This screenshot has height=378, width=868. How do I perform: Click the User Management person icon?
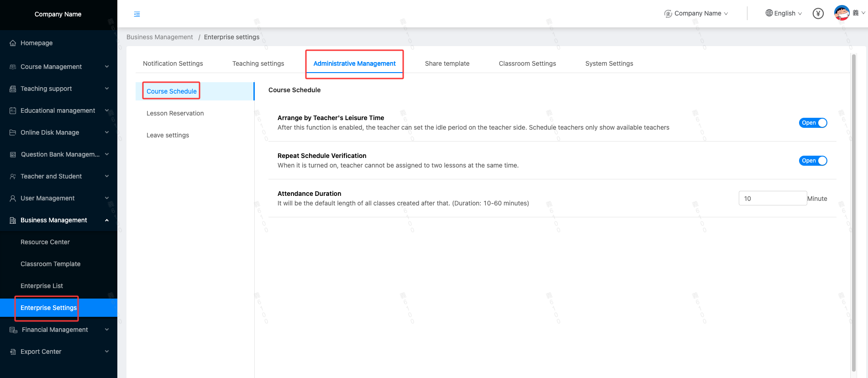[x=13, y=198]
